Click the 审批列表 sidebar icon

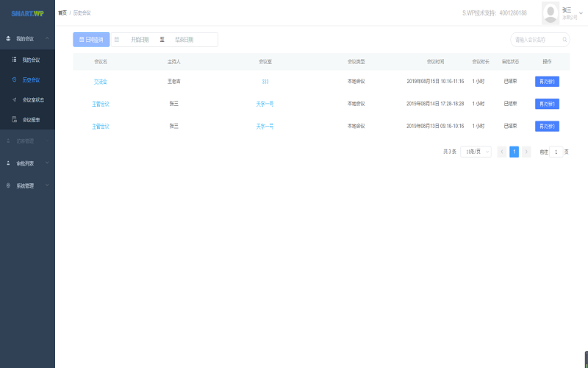pos(8,163)
